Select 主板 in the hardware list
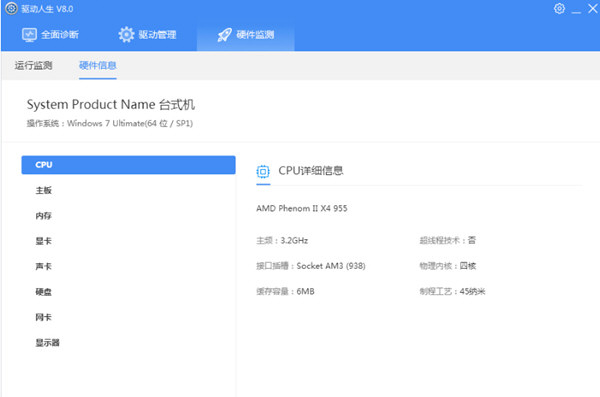The width and height of the screenshot is (600, 397). [x=128, y=190]
